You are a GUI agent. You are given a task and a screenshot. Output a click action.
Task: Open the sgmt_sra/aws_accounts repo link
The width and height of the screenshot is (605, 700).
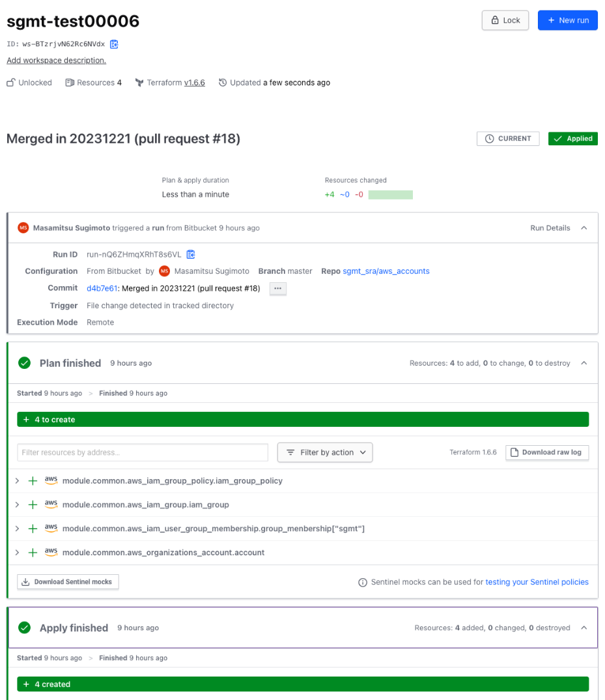[x=386, y=271]
